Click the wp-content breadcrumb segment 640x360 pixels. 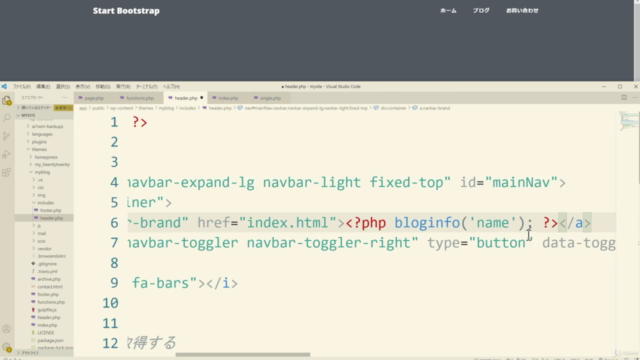pos(122,108)
